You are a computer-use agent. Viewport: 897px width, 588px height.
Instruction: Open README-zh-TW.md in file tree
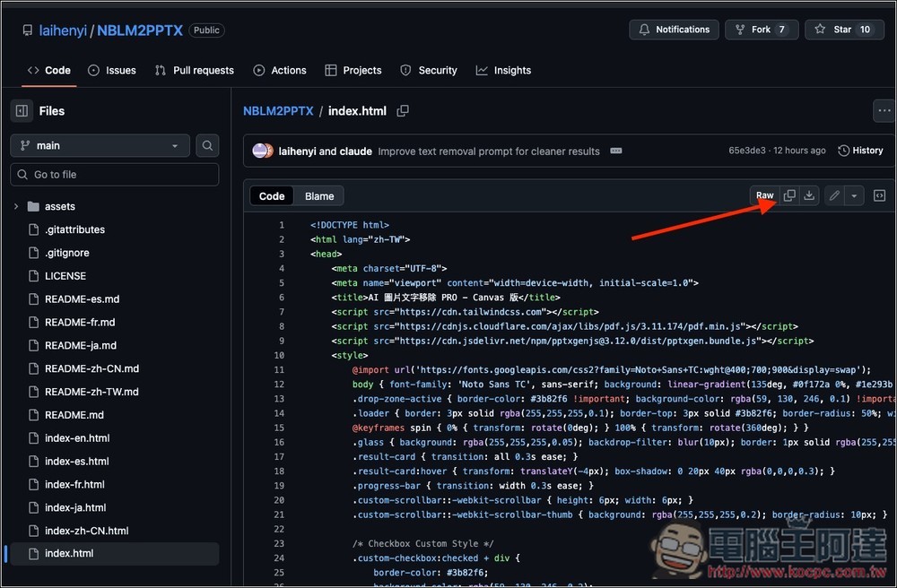(91, 392)
